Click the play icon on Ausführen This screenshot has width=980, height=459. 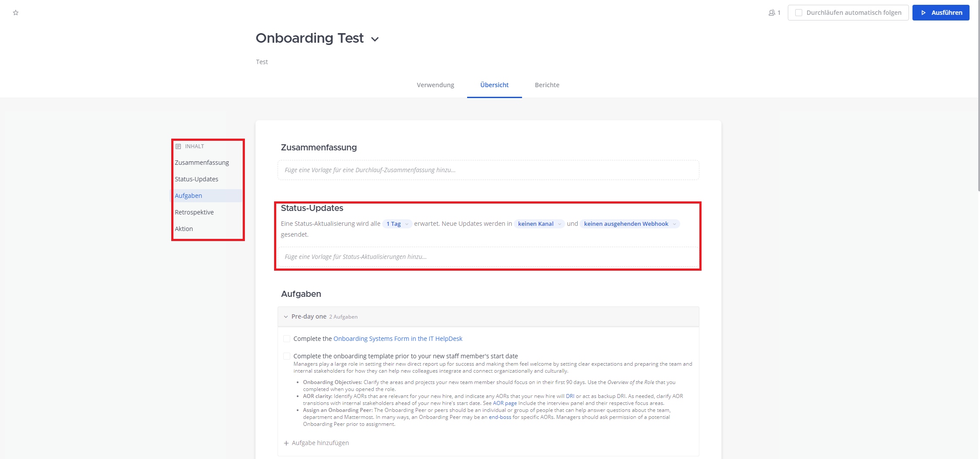[x=923, y=13]
